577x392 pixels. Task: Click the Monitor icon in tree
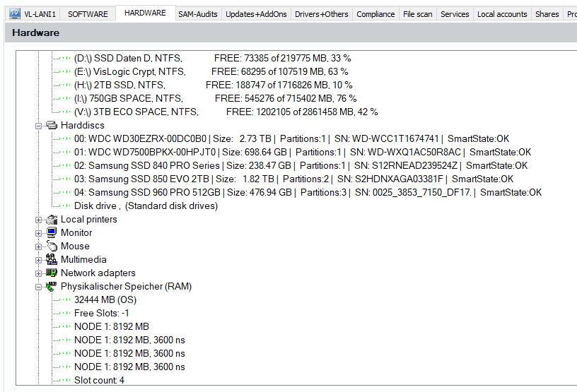point(52,233)
